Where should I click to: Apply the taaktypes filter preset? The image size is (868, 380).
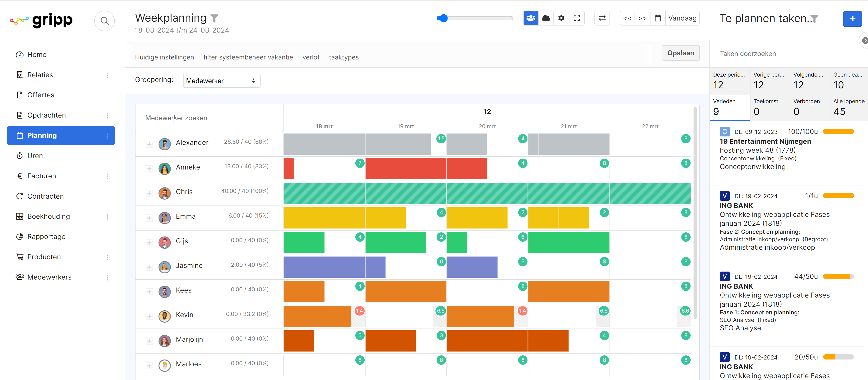(343, 57)
